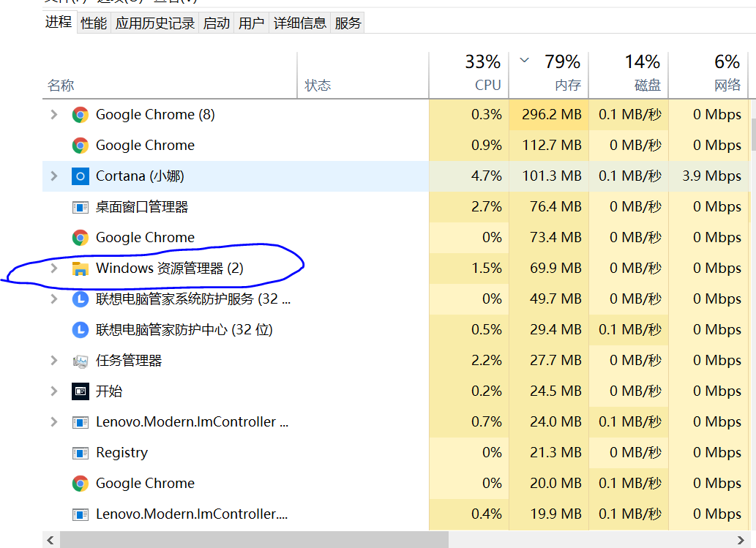The image size is (756, 548).
Task: Click the 任务管理器 icon
Action: [x=80, y=361]
